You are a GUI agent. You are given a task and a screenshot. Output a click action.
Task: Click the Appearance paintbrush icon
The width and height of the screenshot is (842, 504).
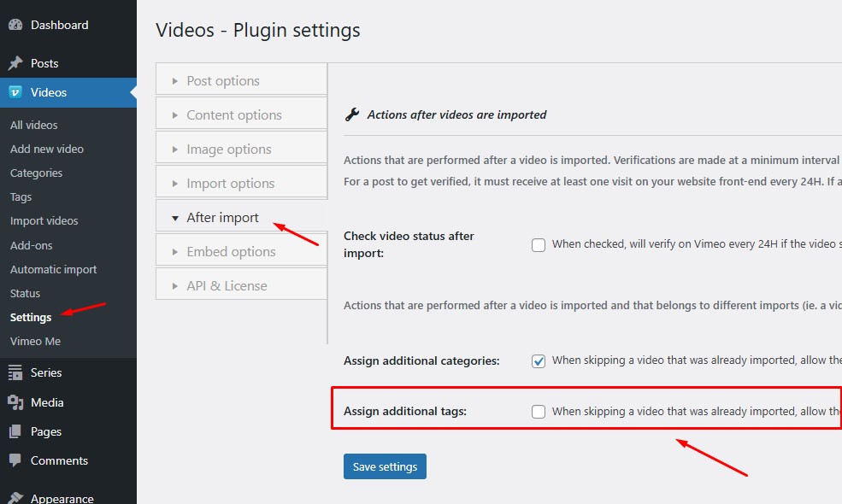(x=15, y=498)
